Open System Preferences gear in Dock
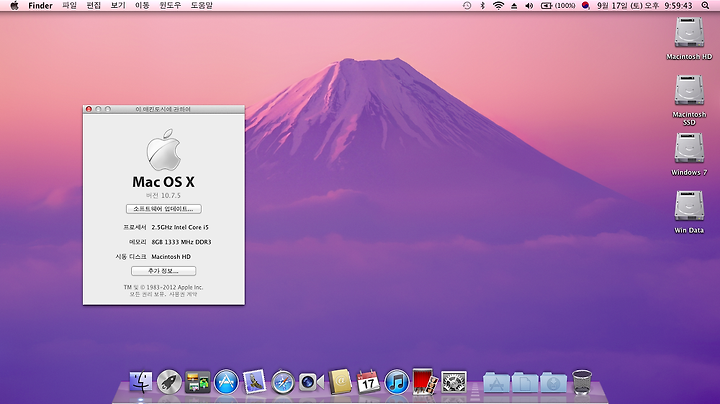Viewport: 720px width, 404px height. (x=454, y=382)
